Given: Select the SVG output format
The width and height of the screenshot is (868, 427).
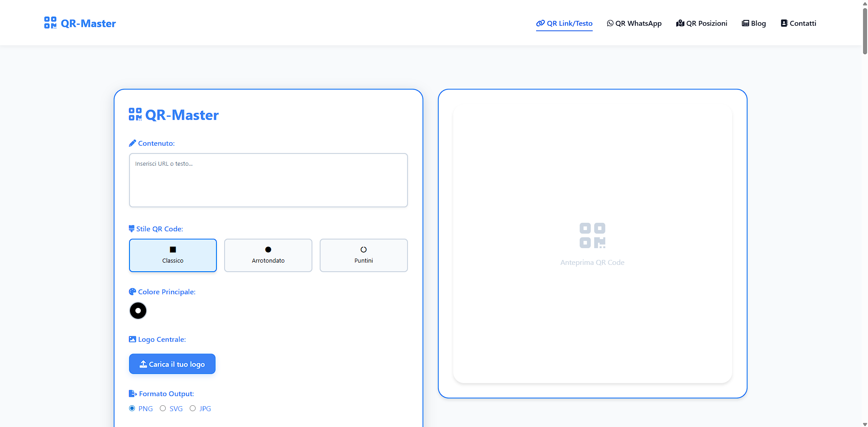Looking at the screenshot, I should tap(163, 408).
